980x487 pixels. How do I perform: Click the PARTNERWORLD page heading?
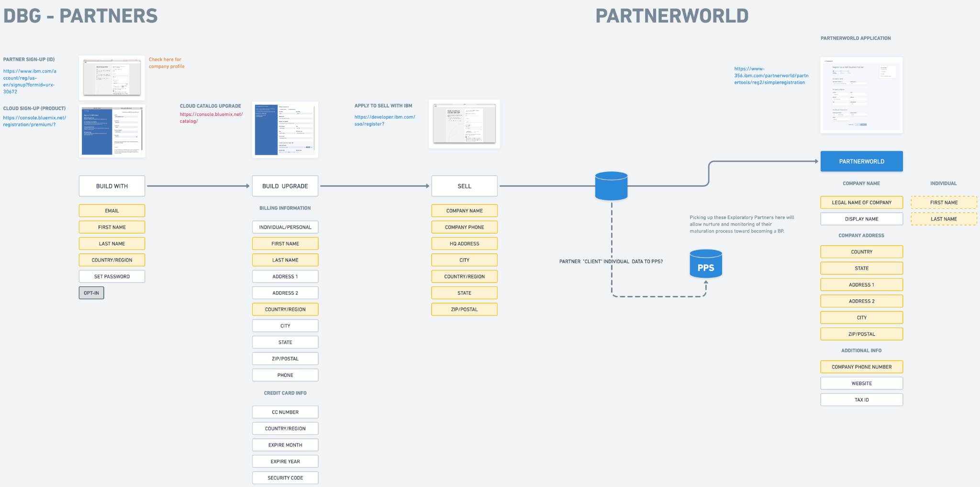pos(672,16)
